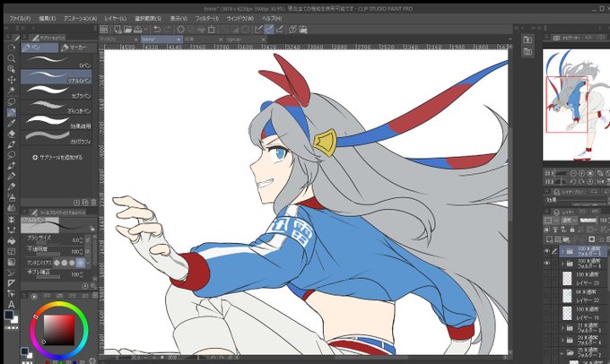Click the Open file folder icon
The height and width of the screenshot is (364, 610).
tap(127, 30)
